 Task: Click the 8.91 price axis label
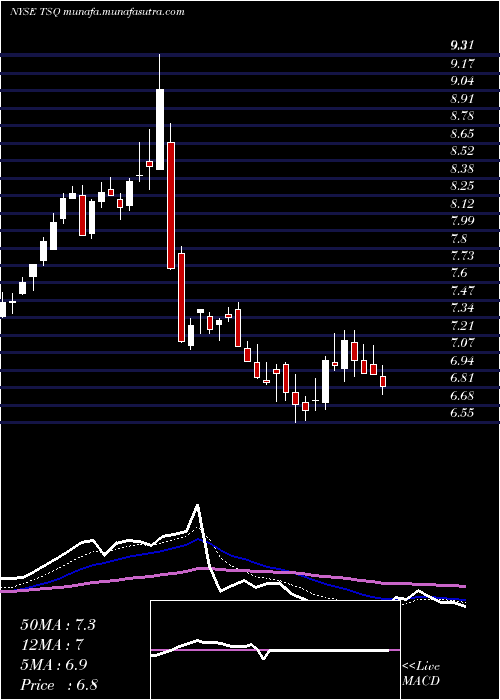(462, 98)
